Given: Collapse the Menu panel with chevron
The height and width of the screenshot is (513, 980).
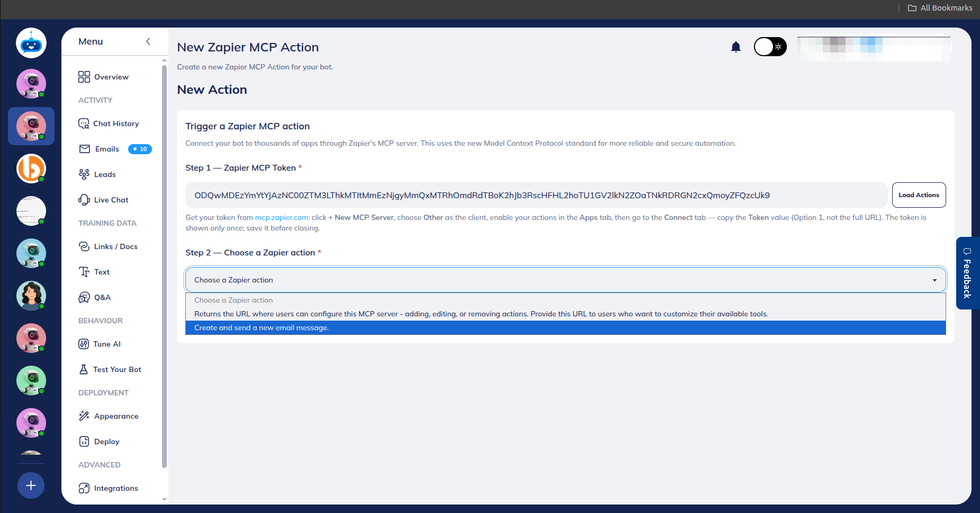Looking at the screenshot, I should click(148, 41).
